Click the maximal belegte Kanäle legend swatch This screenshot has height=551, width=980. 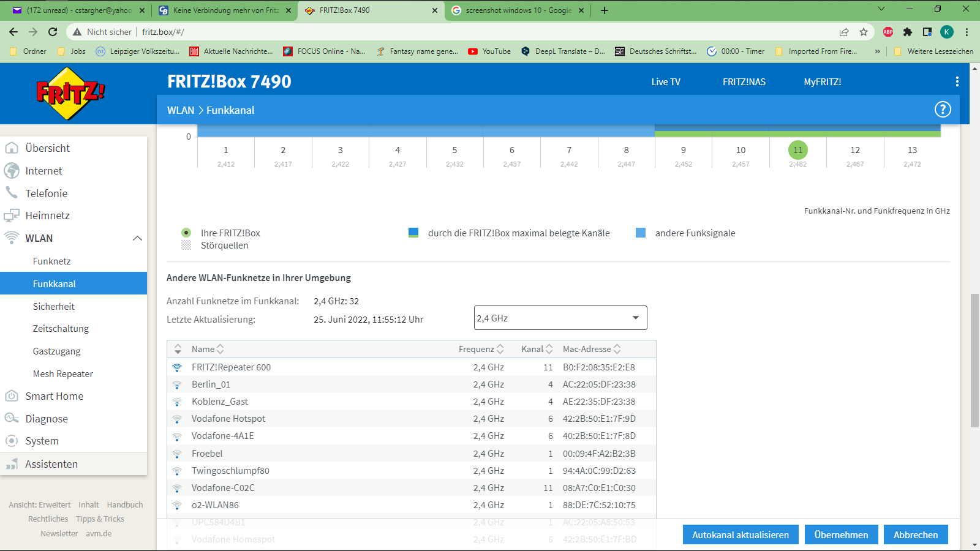coord(413,233)
